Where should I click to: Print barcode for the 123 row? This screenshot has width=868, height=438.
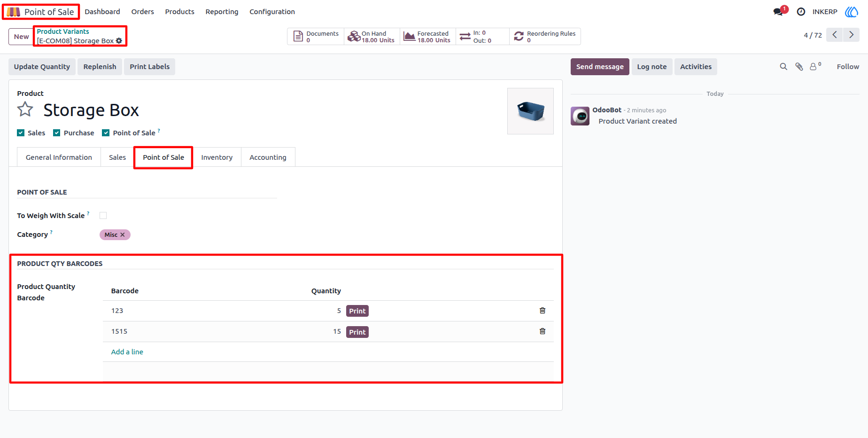point(357,311)
